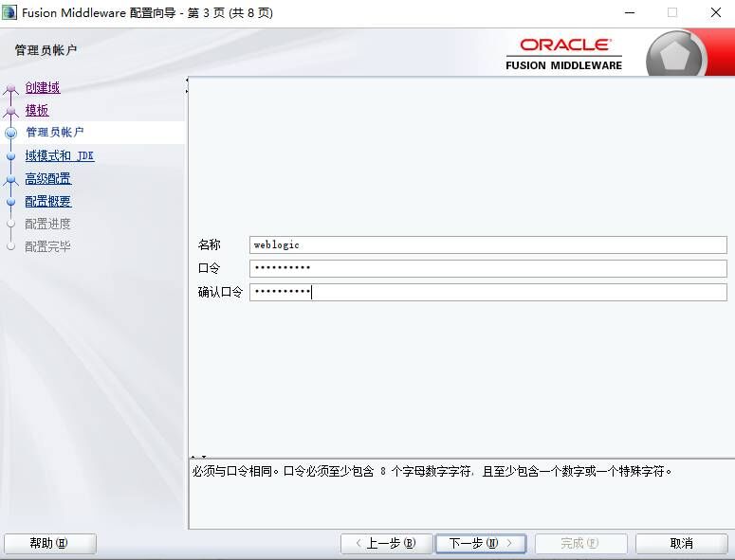This screenshot has width=735, height=560.
Task: Select the 管理员帐户 step in sidebar
Action: pyautogui.click(x=55, y=133)
